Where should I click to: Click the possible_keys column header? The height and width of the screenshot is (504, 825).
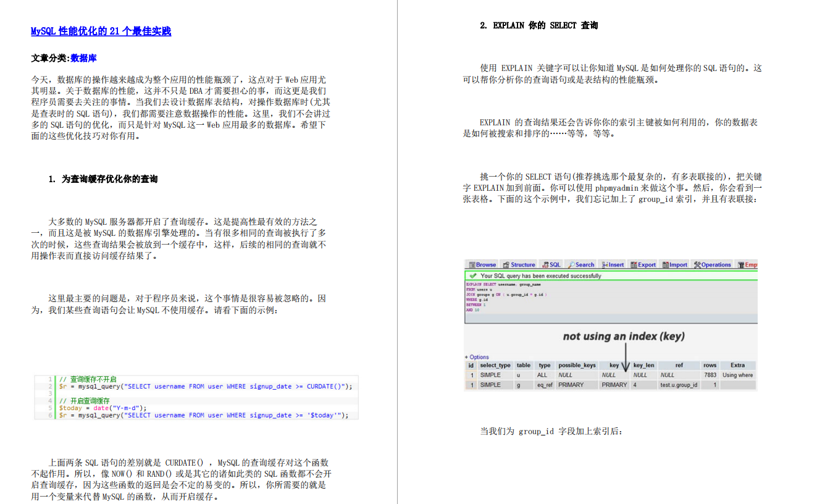tap(577, 365)
